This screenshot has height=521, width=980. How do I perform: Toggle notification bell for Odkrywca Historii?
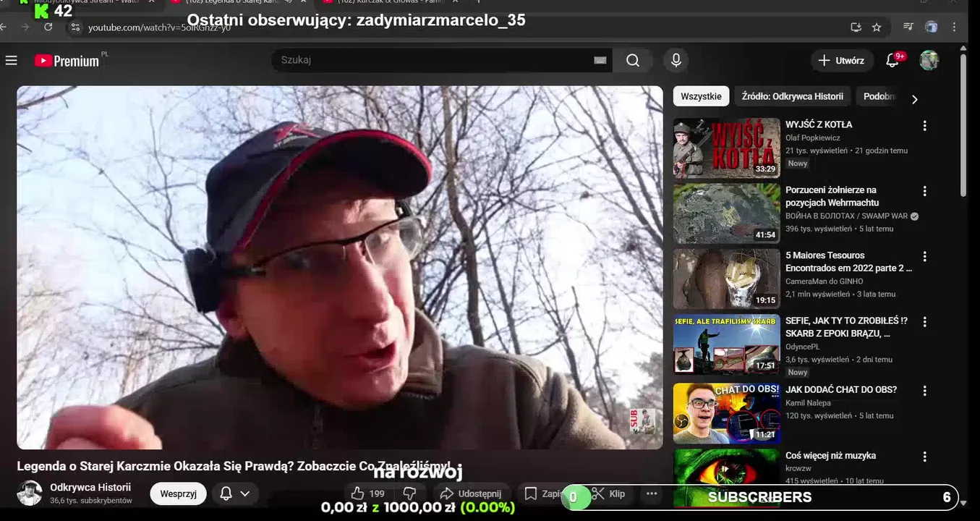(x=226, y=494)
